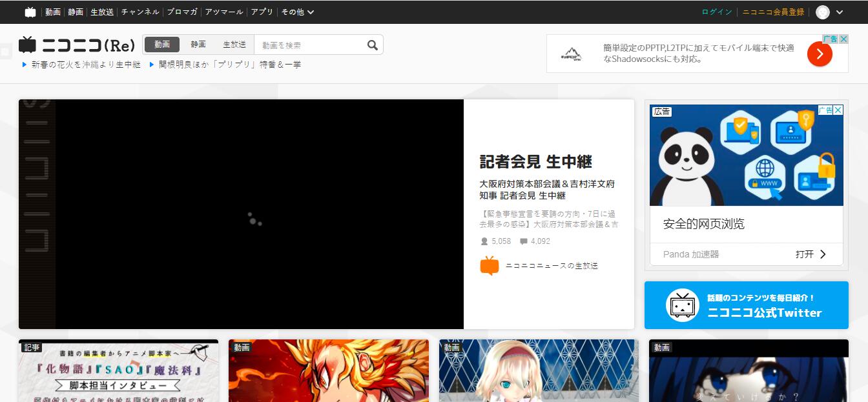Screen dimensions: 868x402
Task: Click the ログイン link
Action: point(717,12)
